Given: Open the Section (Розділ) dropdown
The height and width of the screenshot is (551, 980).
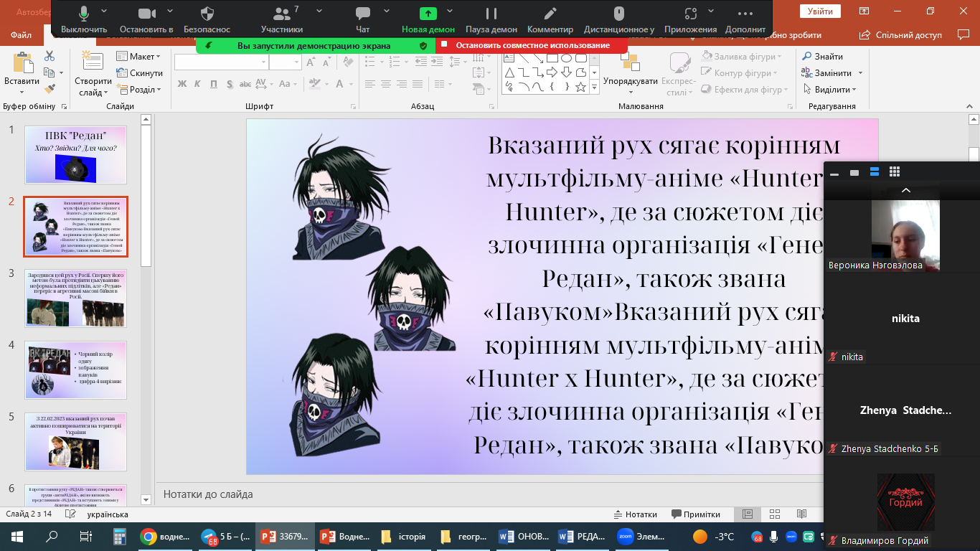Looking at the screenshot, I should point(138,90).
